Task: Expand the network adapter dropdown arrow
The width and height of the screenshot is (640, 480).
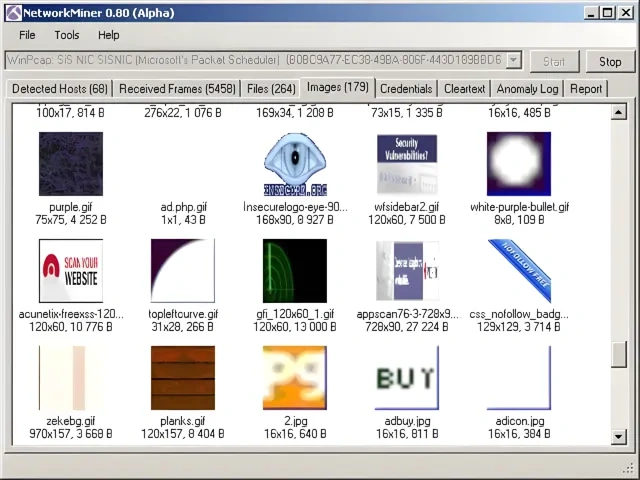Action: tap(514, 60)
